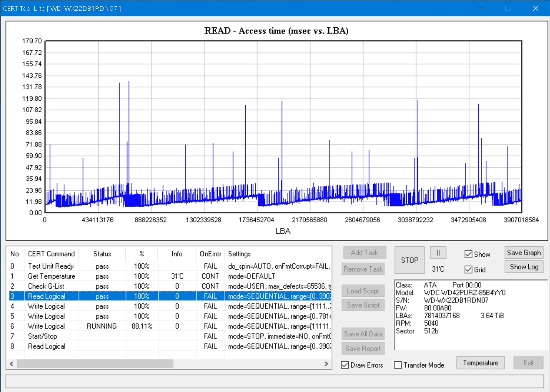The height and width of the screenshot is (392, 550).
Task: Select the Start/Stop task row
Action: (x=42, y=336)
